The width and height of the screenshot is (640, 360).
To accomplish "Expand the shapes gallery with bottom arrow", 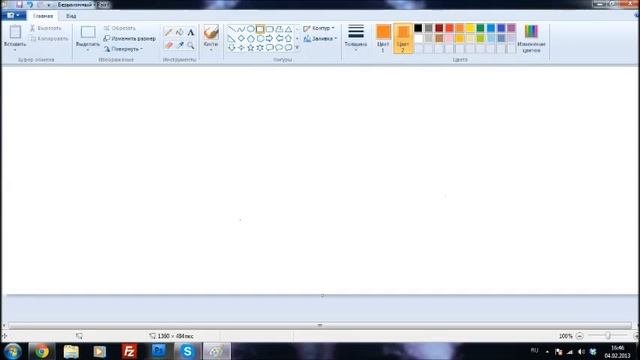I will click(297, 48).
